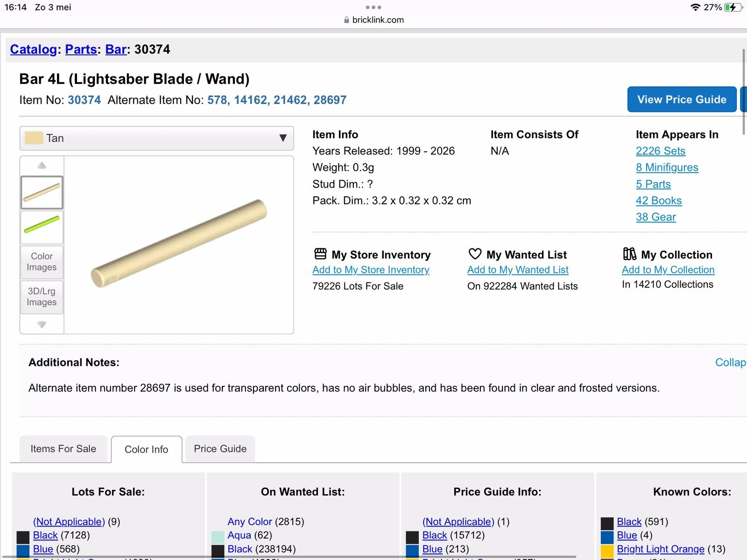Open the 2226 Sets link
The width and height of the screenshot is (747, 560).
click(661, 151)
